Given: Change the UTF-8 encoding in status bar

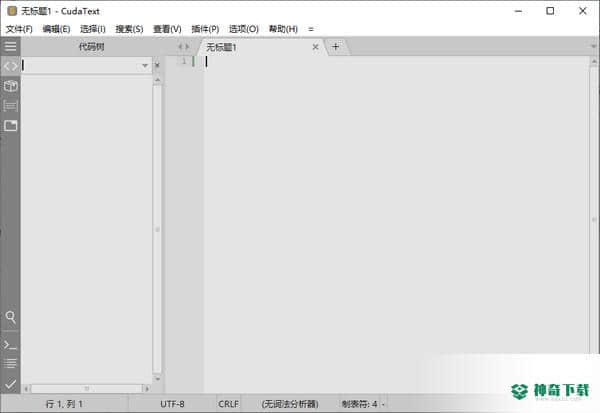Looking at the screenshot, I should point(172,404).
